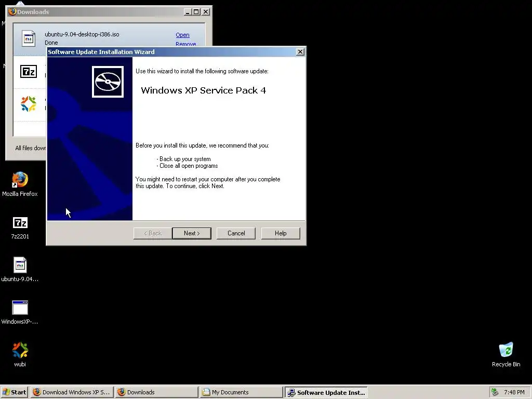Screen dimensions: 532x399
Task: Click the Done status under ubuntu iso
Action: pyautogui.click(x=51, y=43)
